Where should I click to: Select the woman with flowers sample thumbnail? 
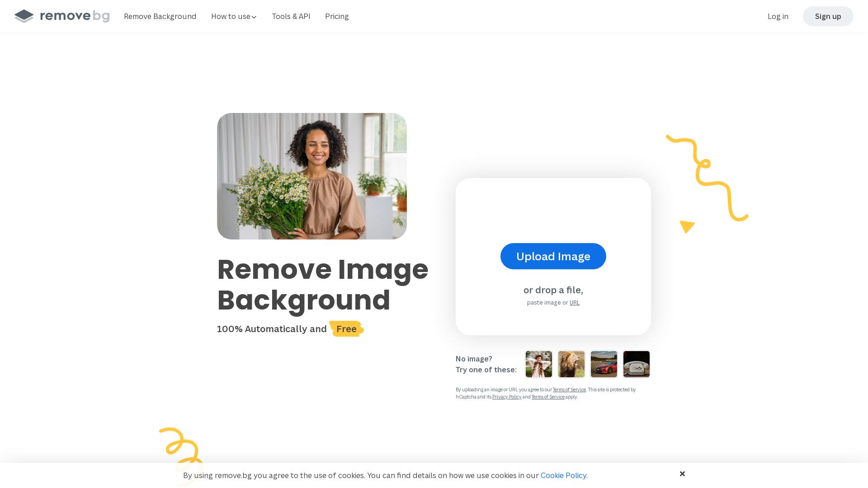point(538,364)
